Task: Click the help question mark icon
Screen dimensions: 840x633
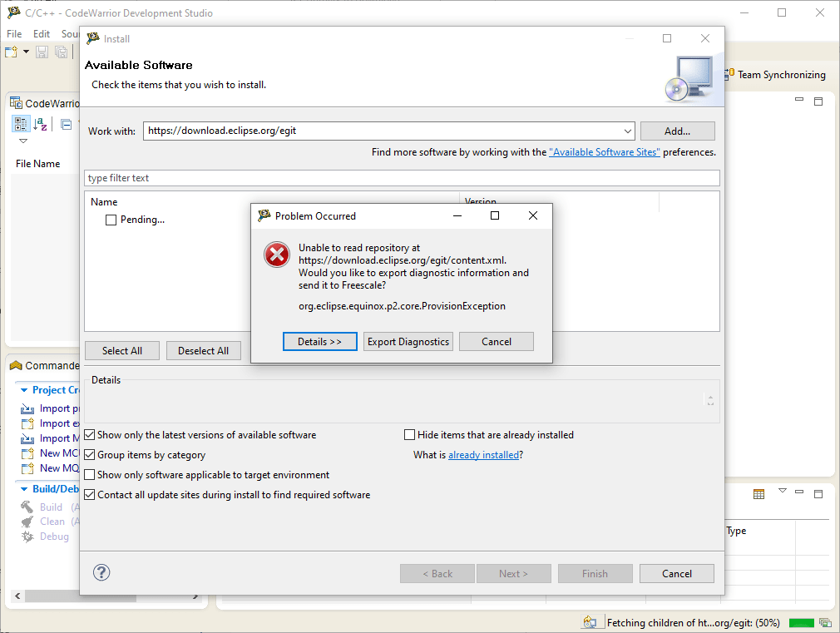Action: click(x=101, y=572)
